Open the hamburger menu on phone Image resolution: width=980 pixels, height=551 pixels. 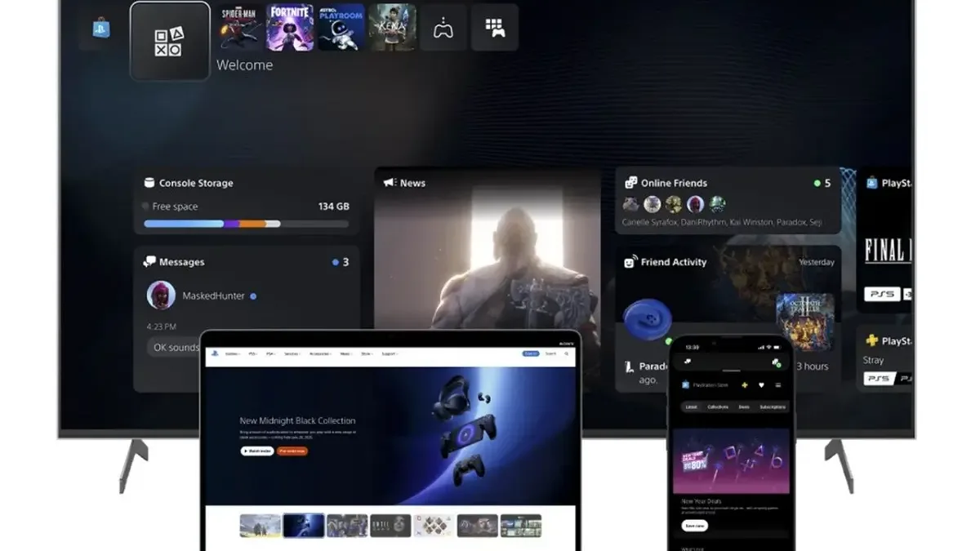pyautogui.click(x=777, y=384)
